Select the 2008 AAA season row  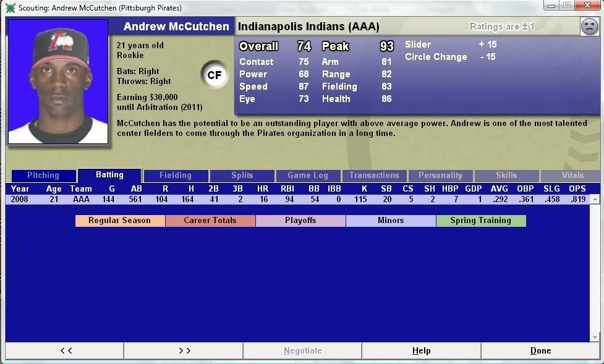[x=297, y=200]
